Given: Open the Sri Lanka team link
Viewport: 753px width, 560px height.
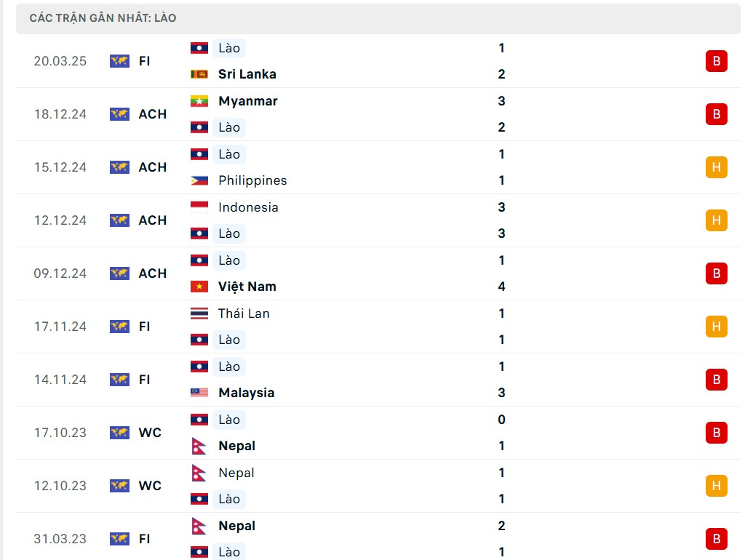Looking at the screenshot, I should tap(247, 74).
